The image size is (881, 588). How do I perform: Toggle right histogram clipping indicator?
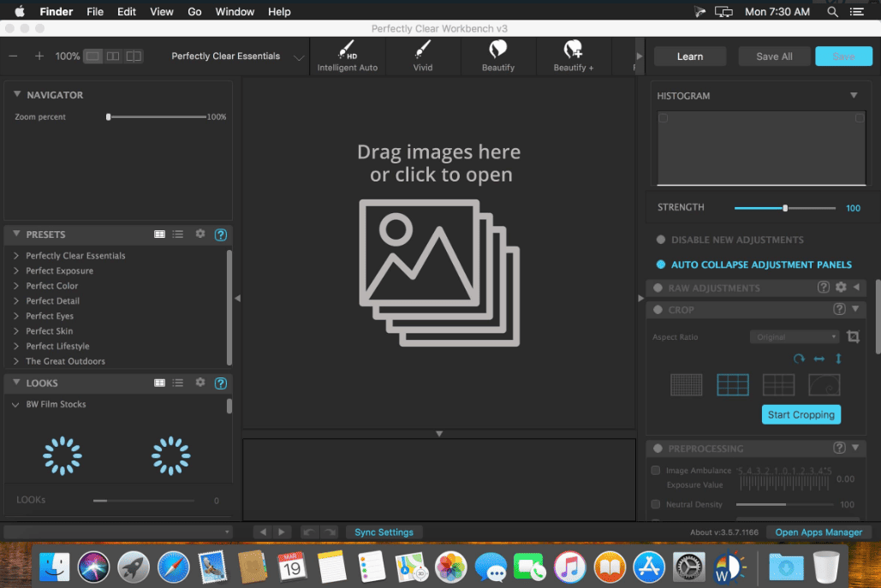click(859, 118)
